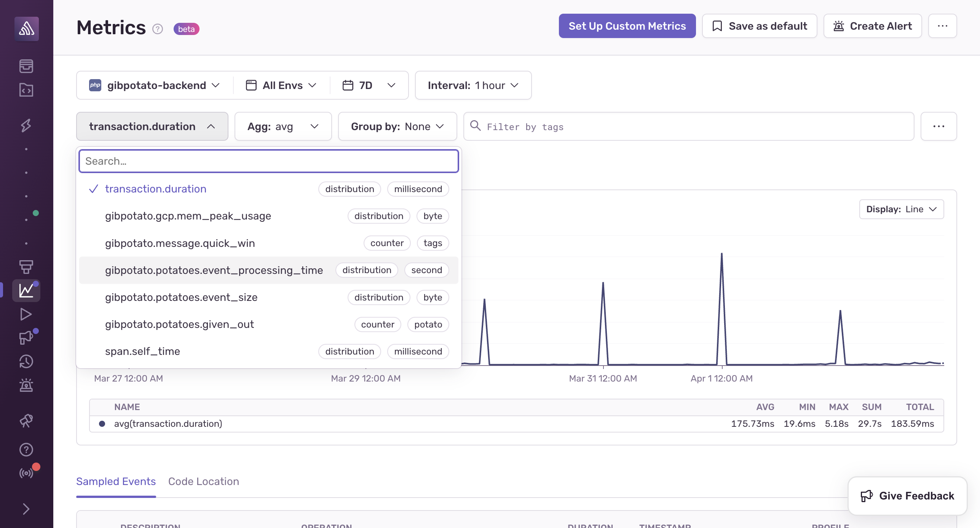Click the second unit tag on event_processing_time
The width and height of the screenshot is (980, 528).
coord(427,270)
